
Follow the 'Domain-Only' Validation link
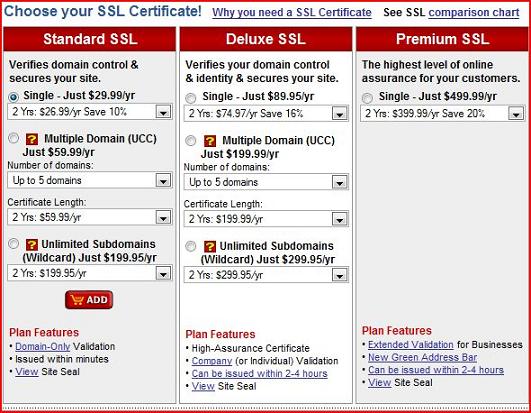[43, 347]
